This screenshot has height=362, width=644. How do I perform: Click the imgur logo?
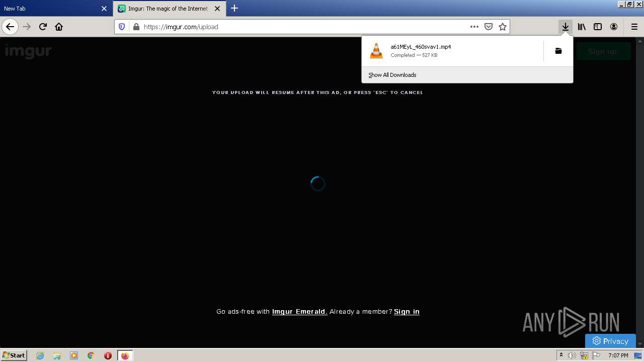(x=28, y=51)
